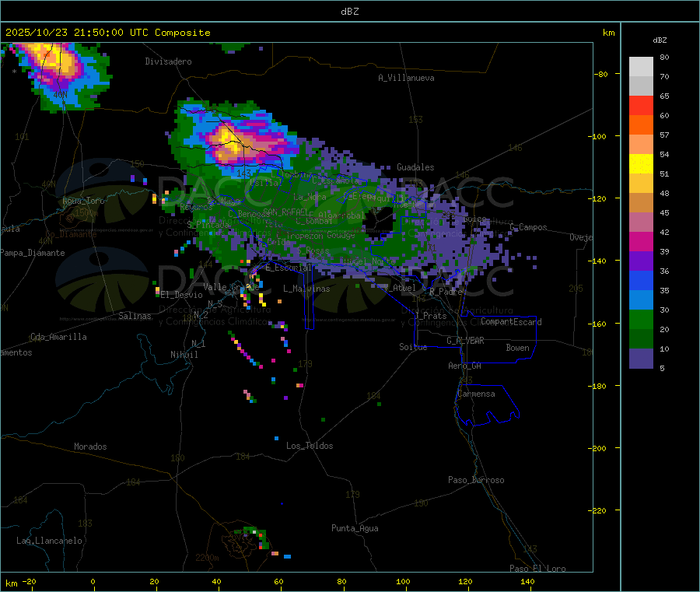Click the light blue 30-35 dBZ swatch
The width and height of the screenshot is (700, 592).
tap(641, 300)
